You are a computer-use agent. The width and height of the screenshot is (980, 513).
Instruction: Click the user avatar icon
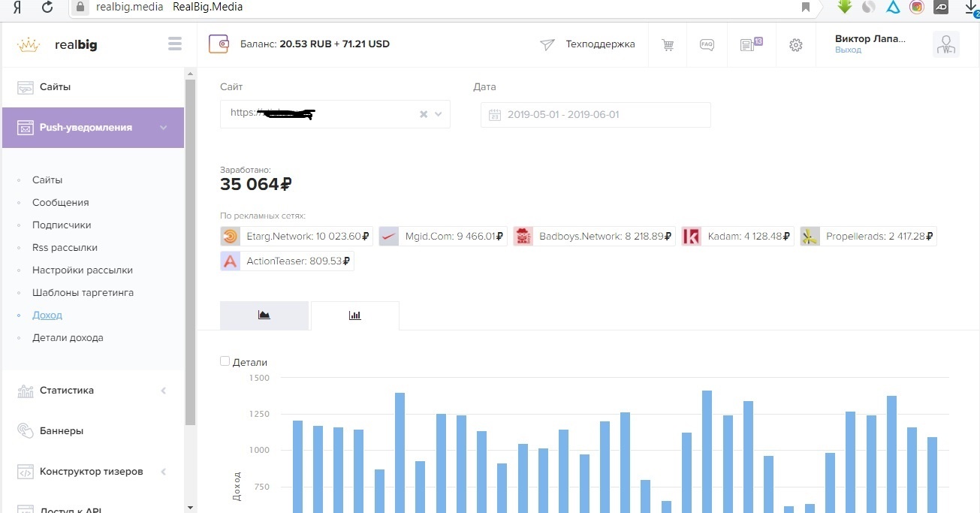point(946,45)
